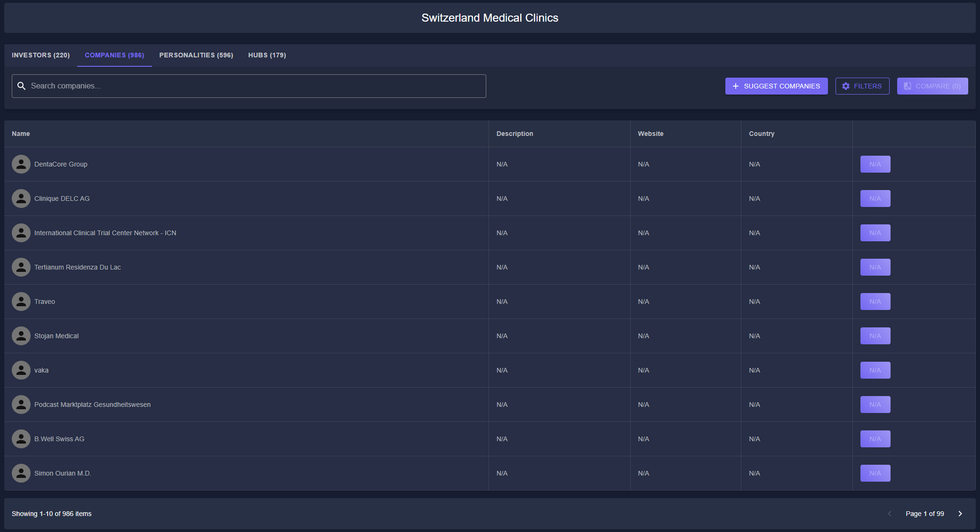Open Podcast Marktplatz Gesundheitswesen entry

(x=92, y=405)
